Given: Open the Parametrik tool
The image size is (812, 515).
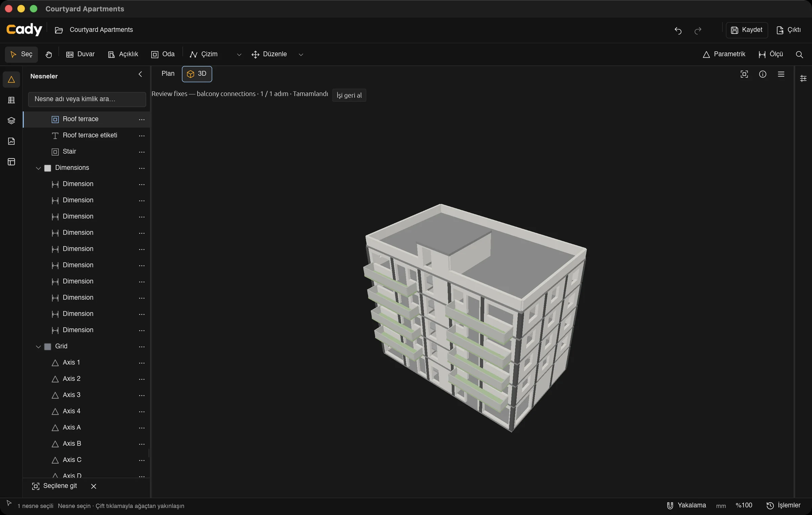Looking at the screenshot, I should (x=724, y=54).
